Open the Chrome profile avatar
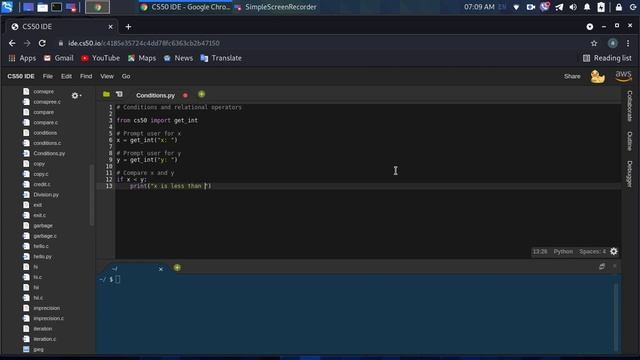Image resolution: width=640 pixels, height=360 pixels. point(612,43)
